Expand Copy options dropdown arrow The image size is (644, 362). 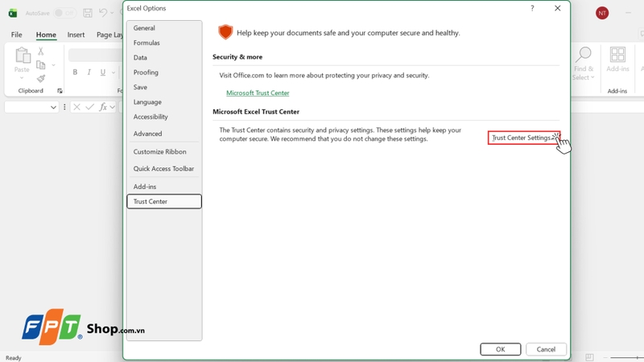coord(53,65)
